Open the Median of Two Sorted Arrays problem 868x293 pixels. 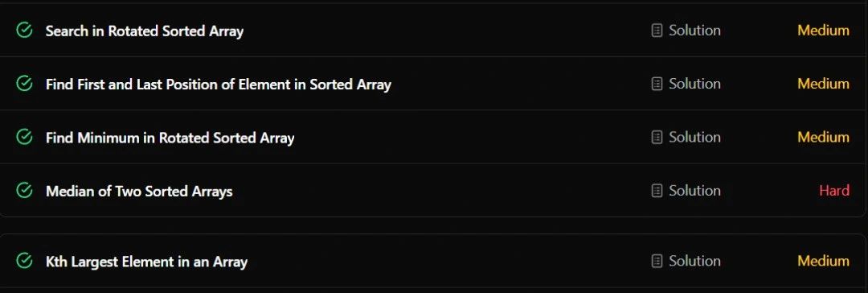click(x=139, y=192)
